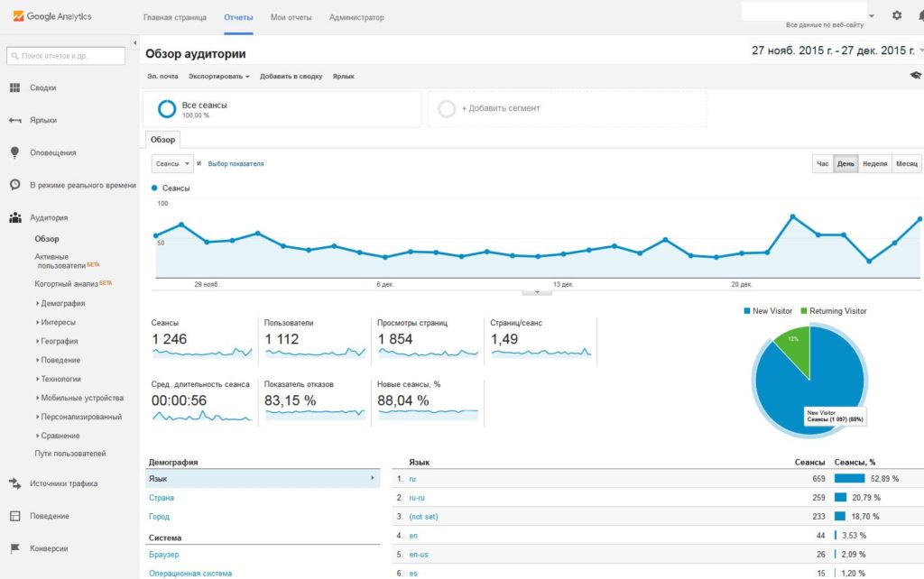Switch chart granularity to Неделя
Viewport: 924px width, 579px height.
874,164
